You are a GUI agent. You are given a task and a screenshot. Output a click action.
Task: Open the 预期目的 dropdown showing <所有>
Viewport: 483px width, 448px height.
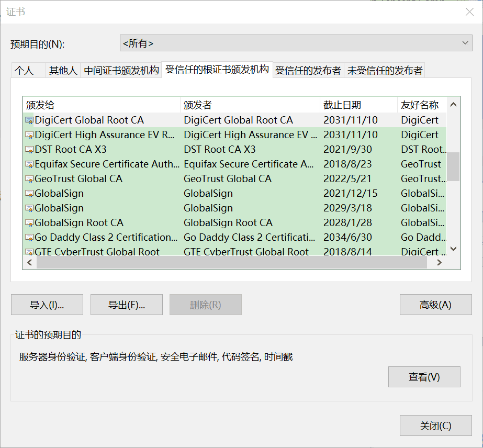296,43
